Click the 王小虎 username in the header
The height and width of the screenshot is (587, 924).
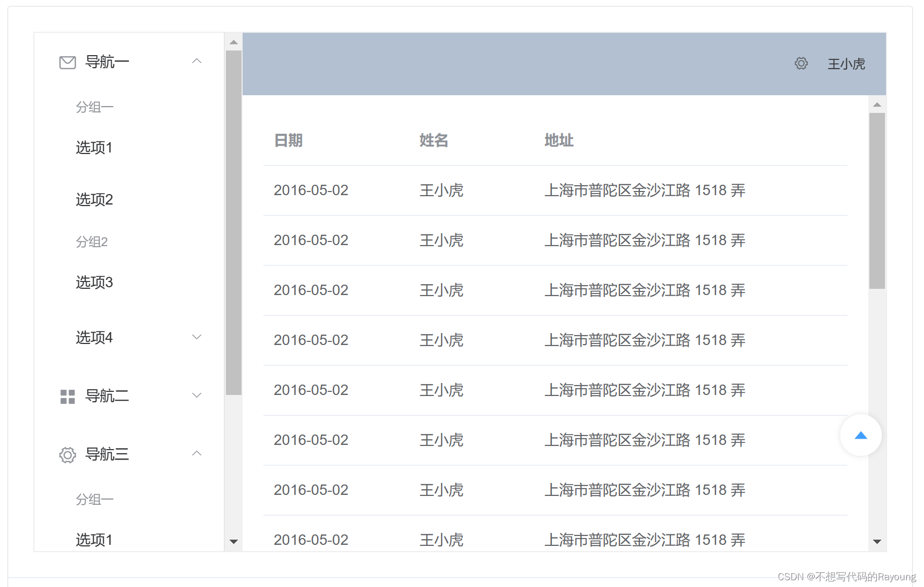[846, 64]
